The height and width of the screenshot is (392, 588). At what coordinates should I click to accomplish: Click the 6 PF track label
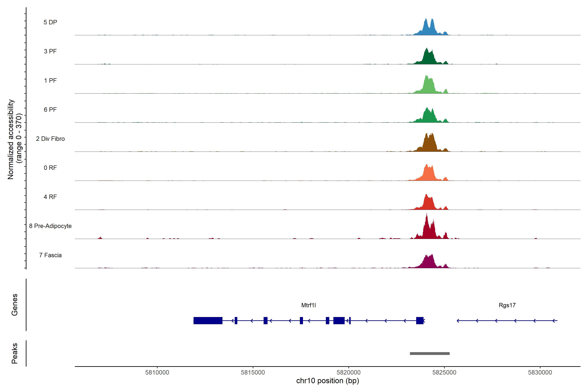point(50,109)
